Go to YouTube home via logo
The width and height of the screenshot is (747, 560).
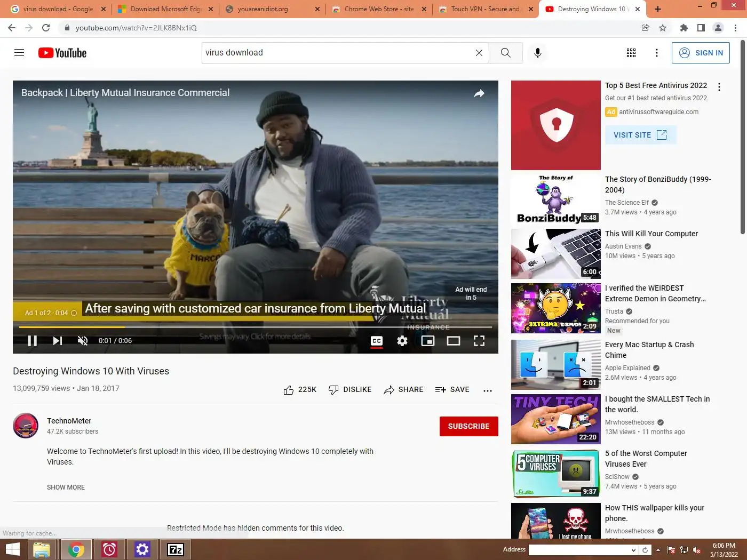click(62, 53)
